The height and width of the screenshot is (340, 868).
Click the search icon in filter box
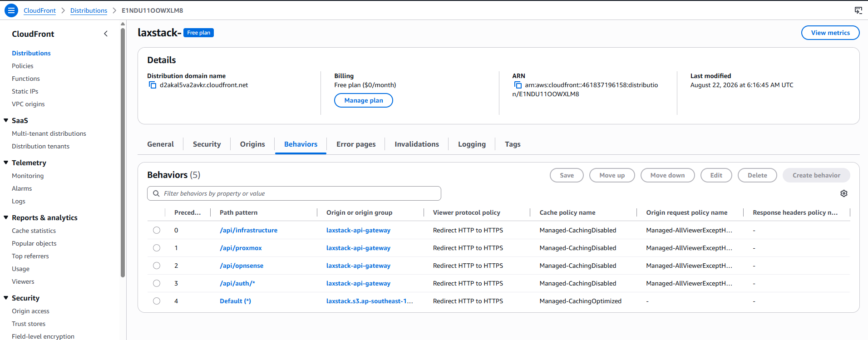156,193
